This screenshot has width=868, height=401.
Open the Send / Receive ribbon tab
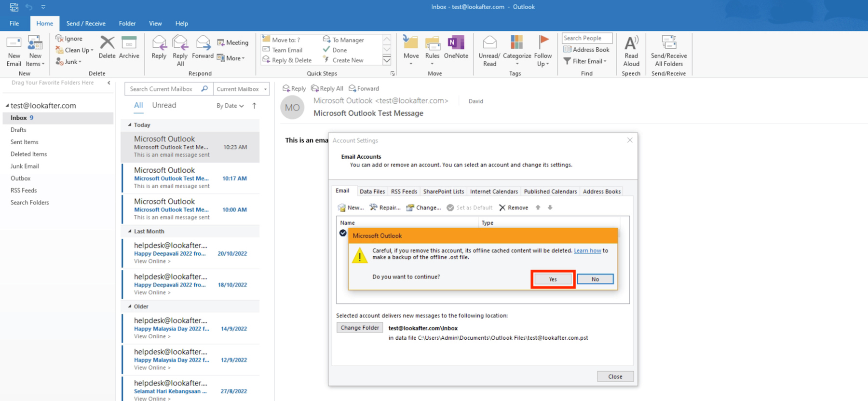point(86,23)
